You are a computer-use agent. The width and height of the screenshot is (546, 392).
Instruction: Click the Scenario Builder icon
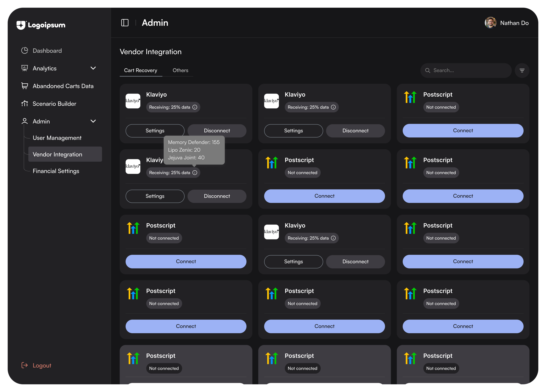pos(25,103)
